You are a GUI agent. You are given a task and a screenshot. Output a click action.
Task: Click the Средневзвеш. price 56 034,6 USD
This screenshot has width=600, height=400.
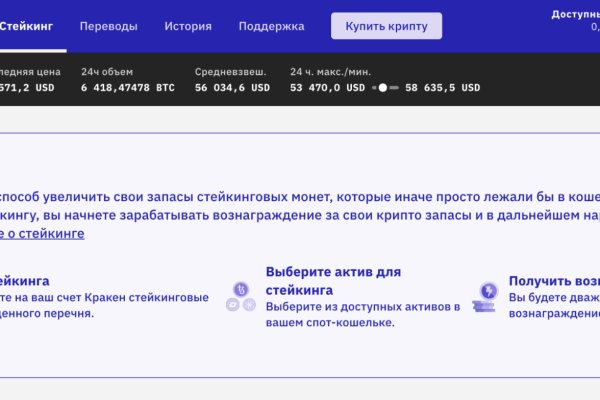[232, 88]
